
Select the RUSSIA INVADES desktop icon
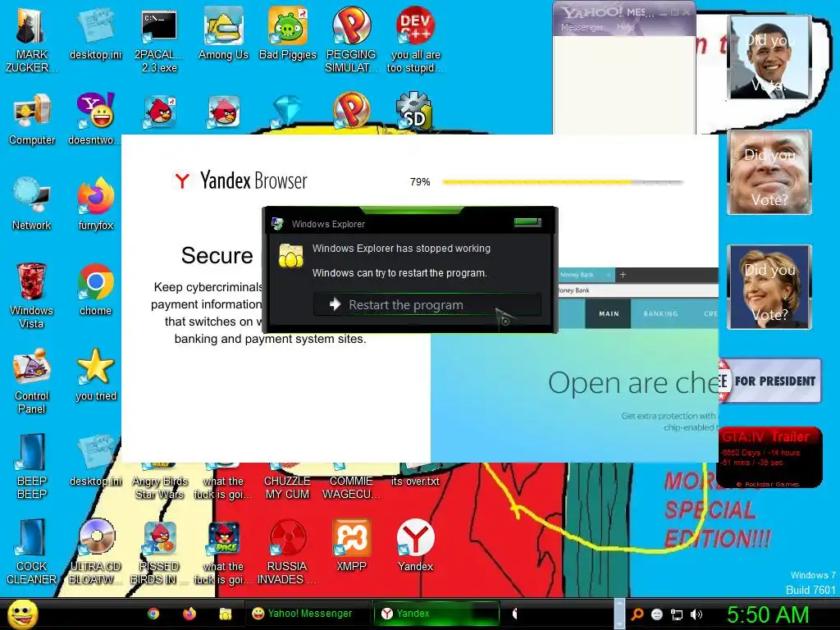[287, 552]
